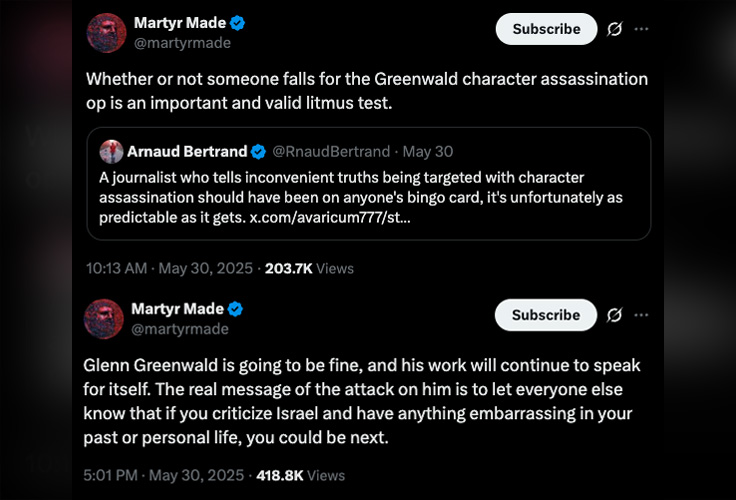736x500 pixels.
Task: View the 418.8K Views count
Action: tap(300, 475)
